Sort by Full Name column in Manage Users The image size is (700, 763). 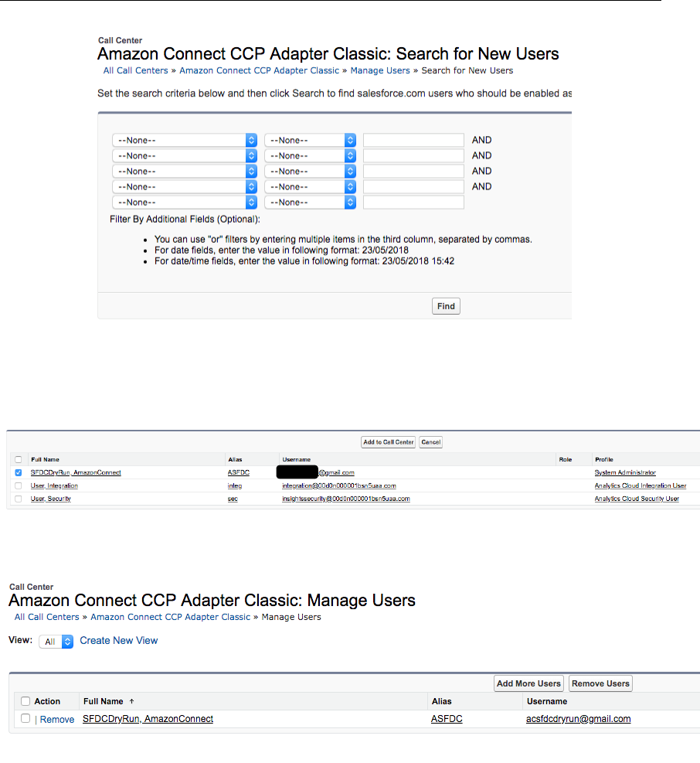[x=103, y=701]
